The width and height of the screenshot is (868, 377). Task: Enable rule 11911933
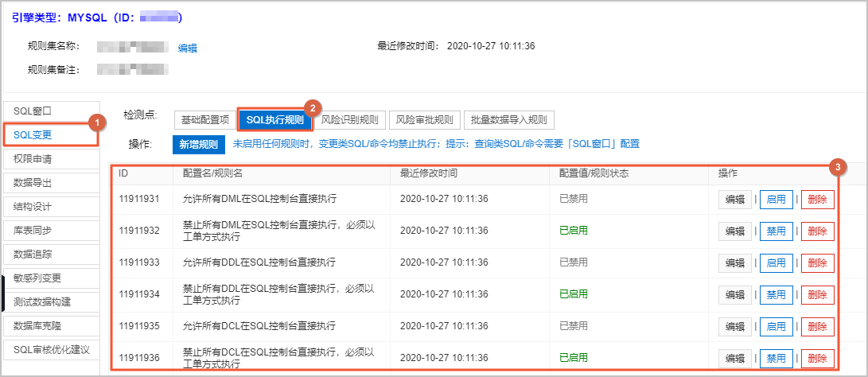776,263
